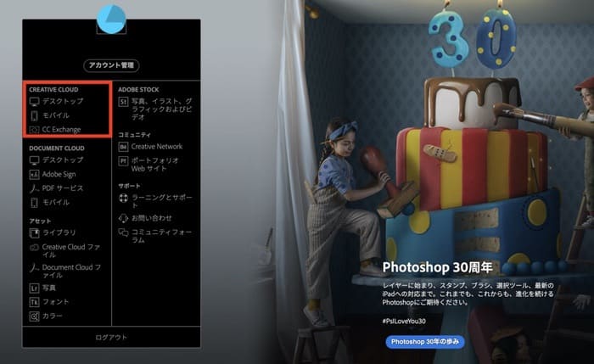Click the Photoshop 30年の歩み blue button

(425, 341)
